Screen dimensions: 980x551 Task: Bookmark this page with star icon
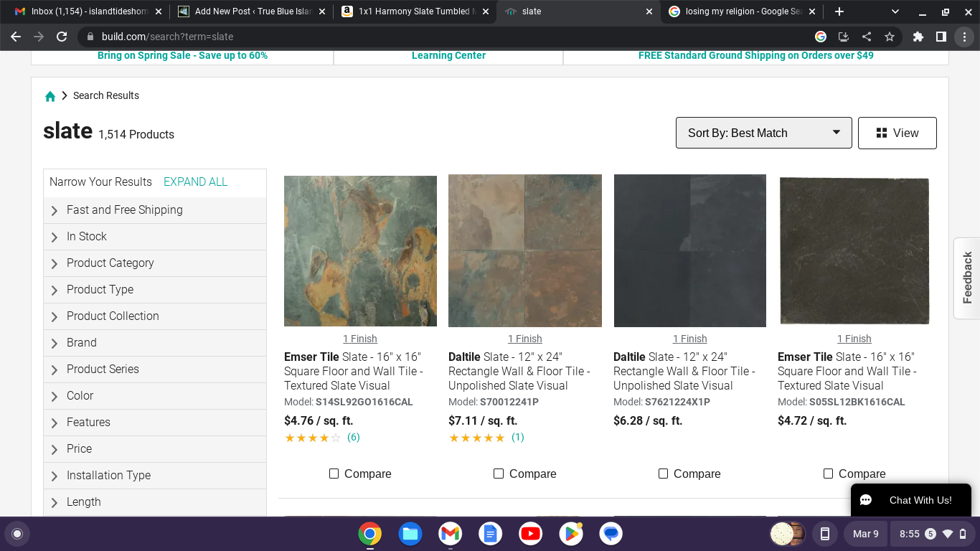890,37
